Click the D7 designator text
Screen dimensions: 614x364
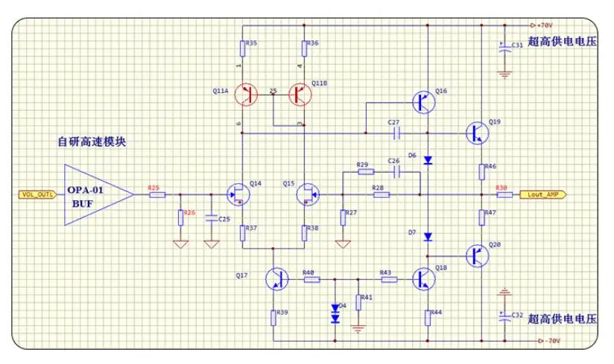[412, 232]
